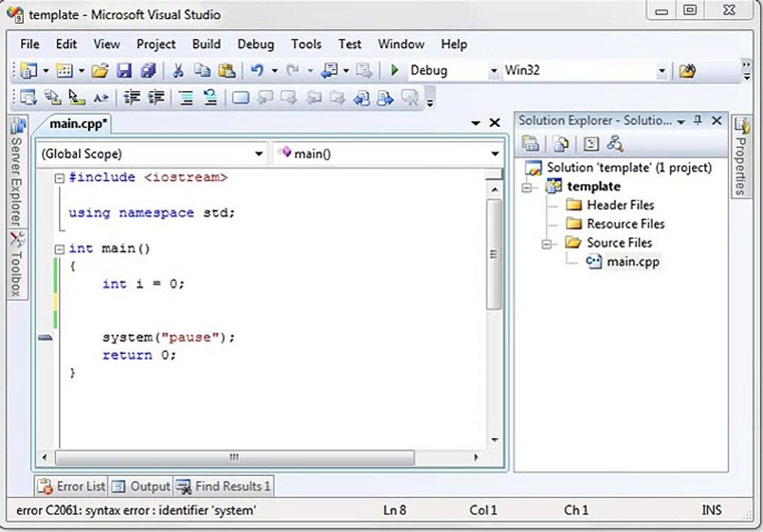Click the Find in Files icon after Win32
The height and width of the screenshot is (532, 763).
tap(687, 71)
